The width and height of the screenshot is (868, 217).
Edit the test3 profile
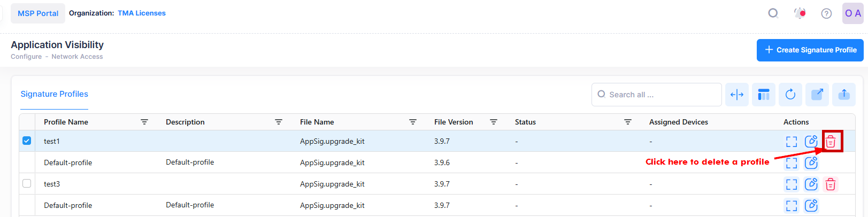(811, 184)
